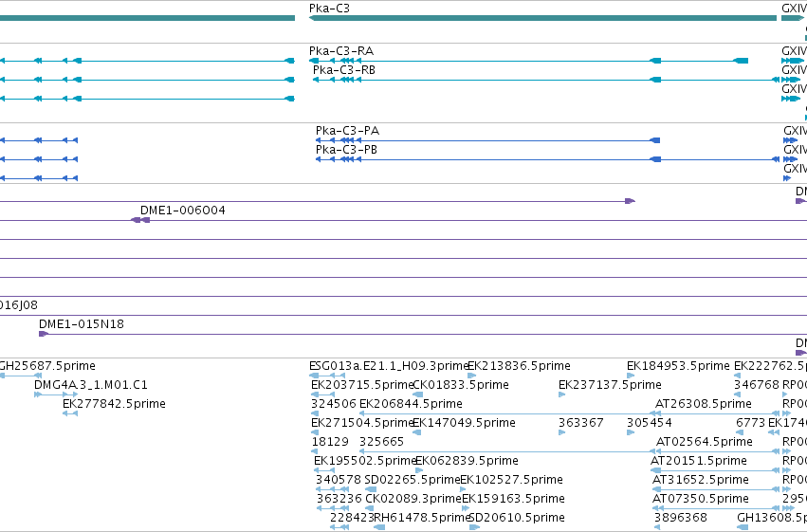Click the EK271504.5prime label
The height and width of the screenshot is (532, 807).
(362, 423)
